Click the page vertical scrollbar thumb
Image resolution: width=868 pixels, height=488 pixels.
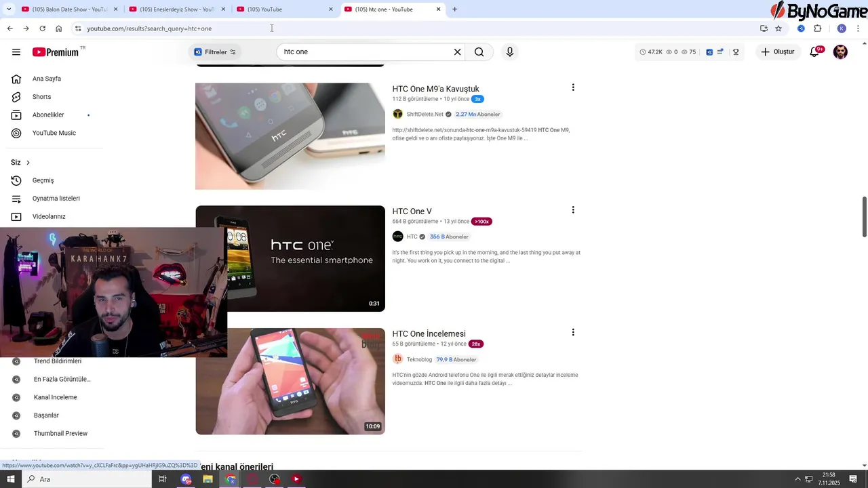pyautogui.click(x=865, y=217)
